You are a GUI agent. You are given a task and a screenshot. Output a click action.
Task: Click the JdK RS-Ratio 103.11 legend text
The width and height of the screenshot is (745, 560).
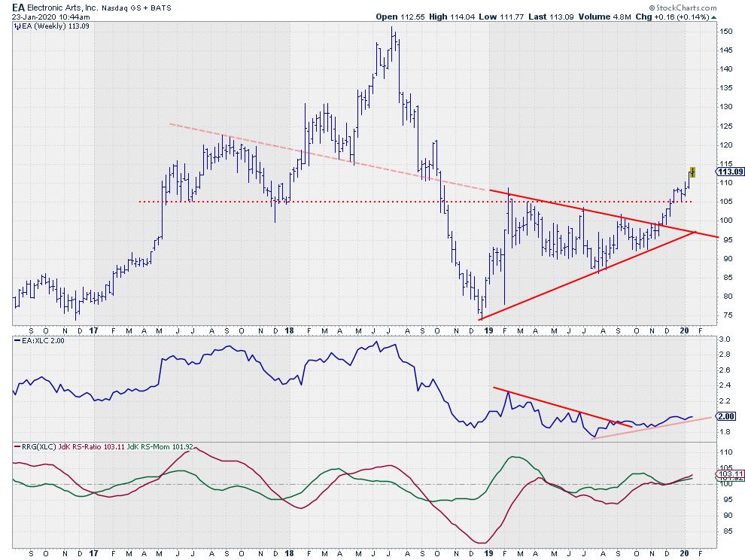[x=92, y=447]
